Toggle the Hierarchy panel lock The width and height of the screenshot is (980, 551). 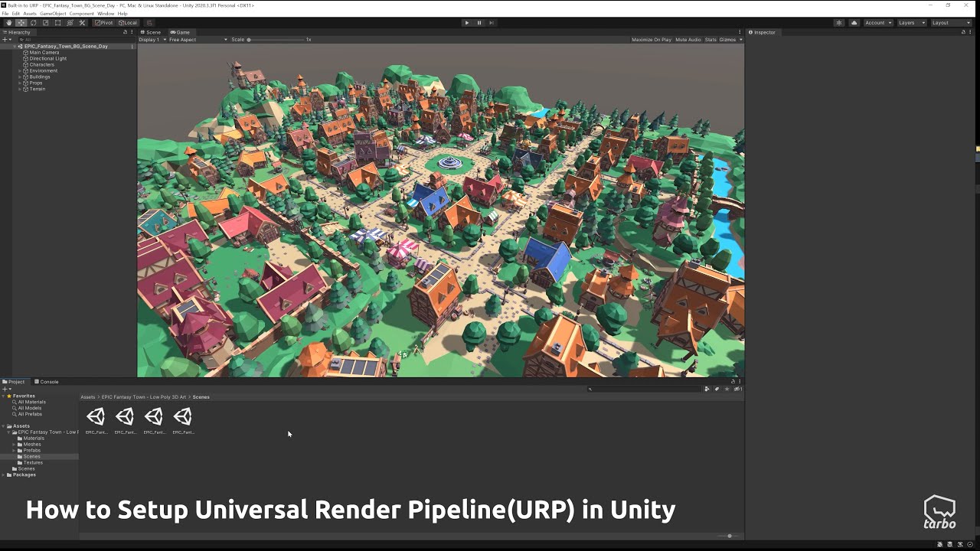(x=125, y=32)
